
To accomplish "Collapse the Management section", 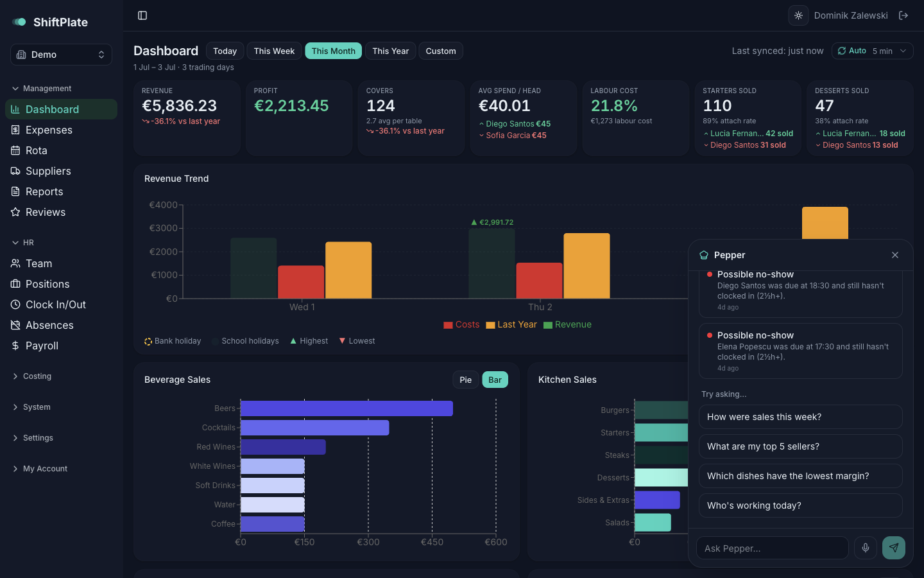I will [42, 89].
